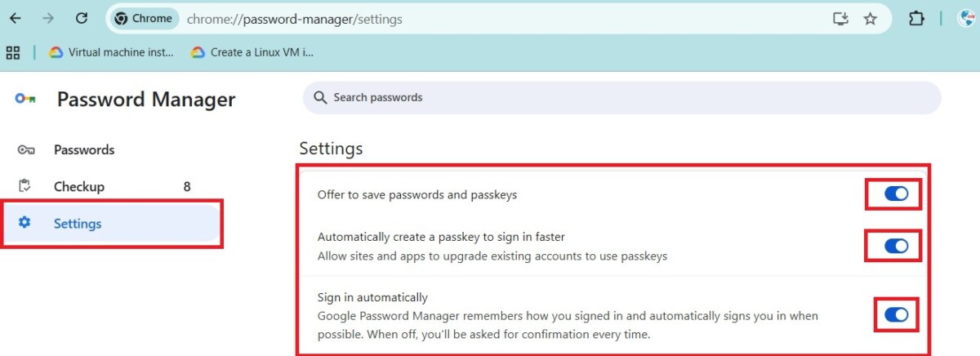Viewport: 980px width, 356px height.
Task: Turn off automatically create a passkey toggle
Action: [x=895, y=246]
